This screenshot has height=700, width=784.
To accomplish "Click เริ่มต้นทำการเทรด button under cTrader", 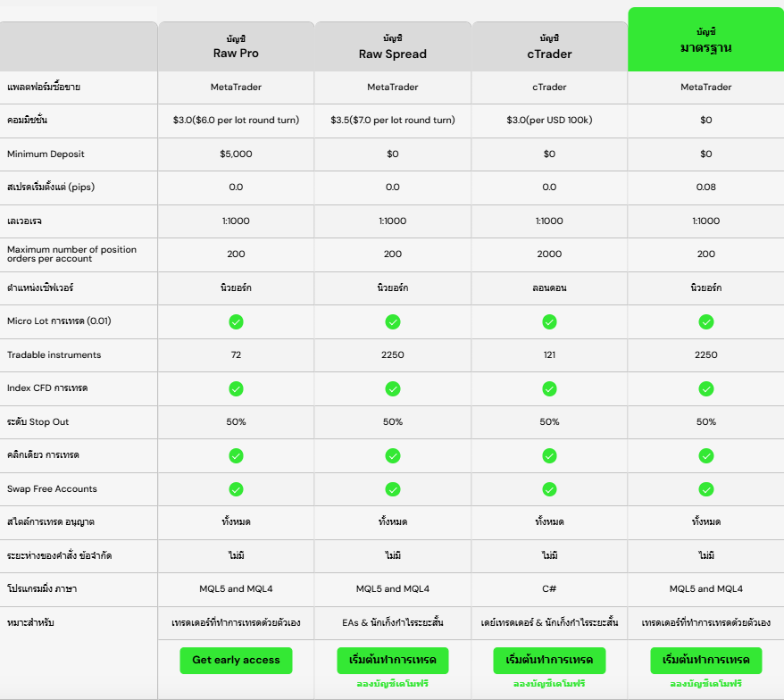I will pos(549,661).
